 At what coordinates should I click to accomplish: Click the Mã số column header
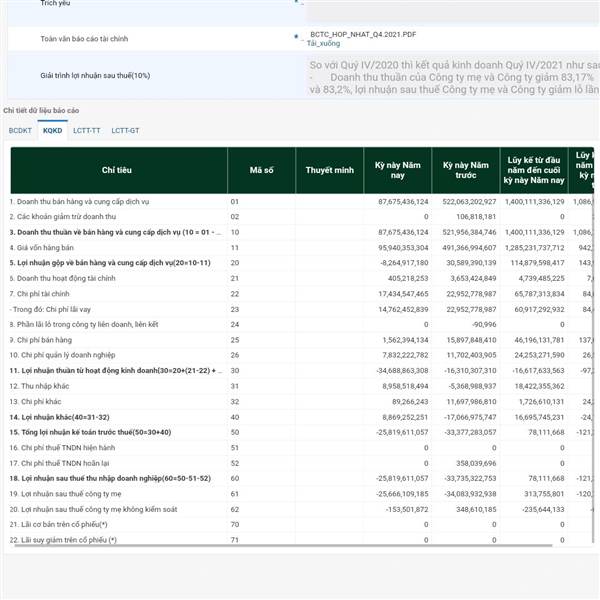[x=261, y=171]
